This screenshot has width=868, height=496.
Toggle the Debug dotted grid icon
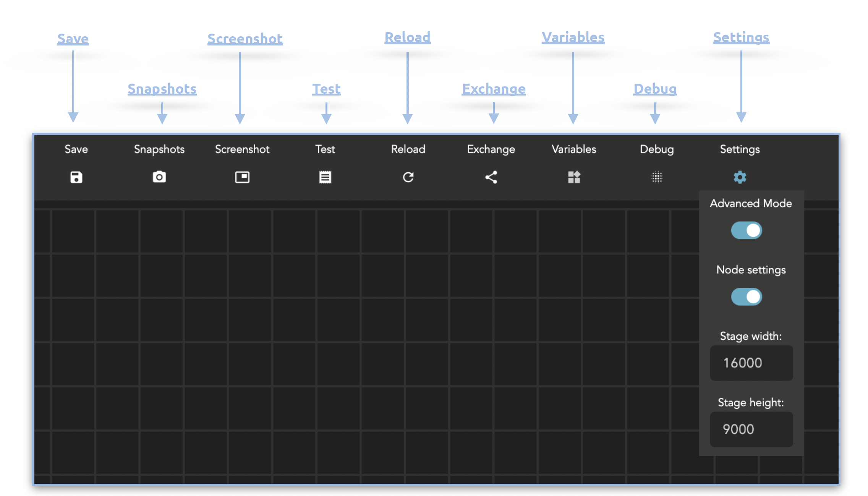pos(657,177)
